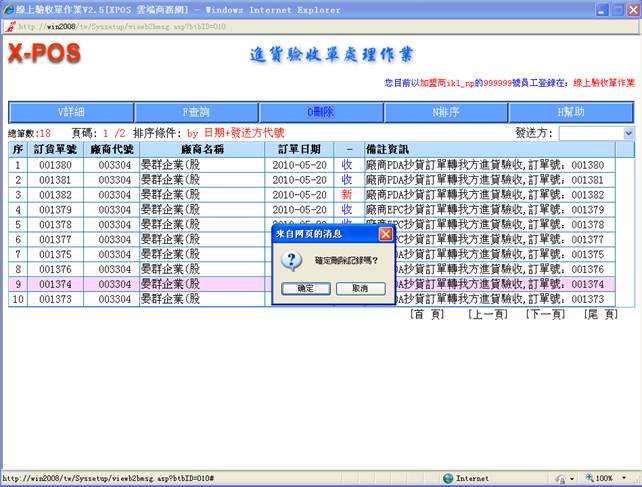
Task: Jump to the last page 尾頁
Action: 600,314
